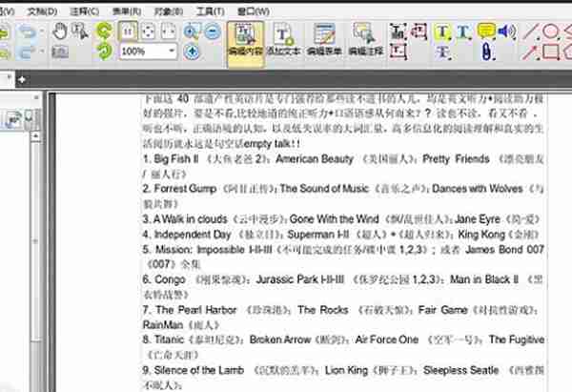Screen dimensions: 572x392
Task: Switch to Fit Page view
Action: click(x=148, y=31)
